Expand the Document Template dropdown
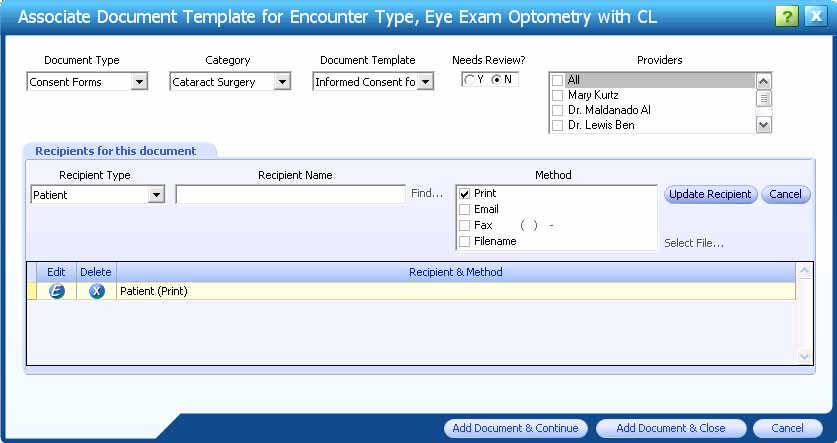The width and height of the screenshot is (837, 443). tap(425, 82)
